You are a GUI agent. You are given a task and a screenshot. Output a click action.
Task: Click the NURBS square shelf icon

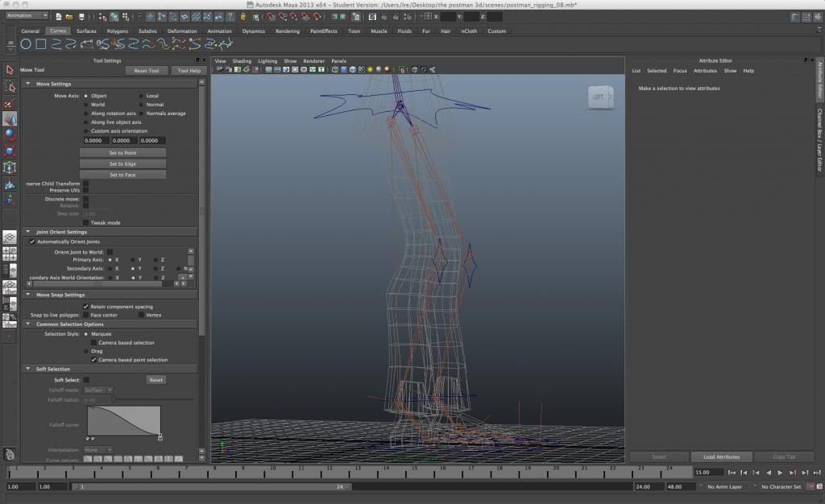coord(40,43)
